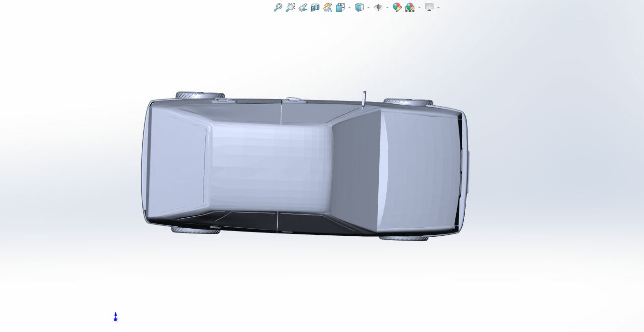Go back to the Previous View
Viewport: 644px width, 332px height.
coord(303,7)
